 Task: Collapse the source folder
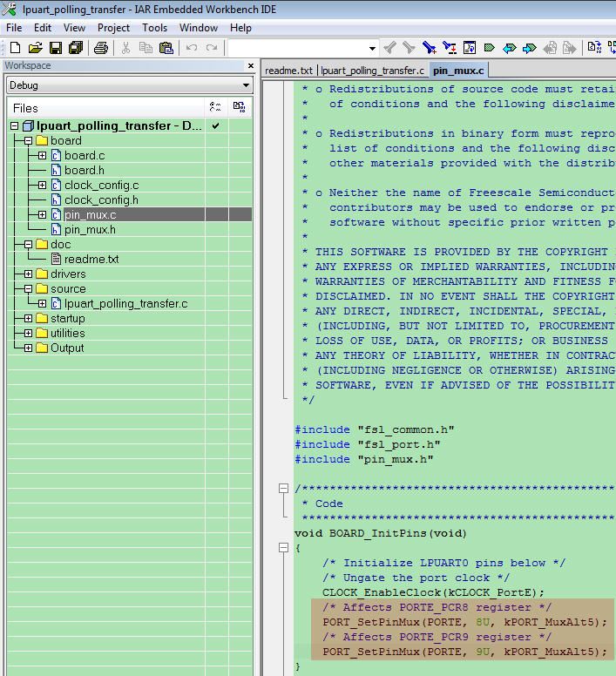pyautogui.click(x=28, y=289)
